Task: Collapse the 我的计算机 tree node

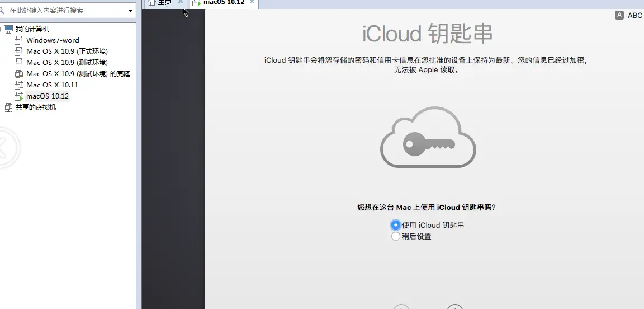Action: pyautogui.click(x=1, y=29)
